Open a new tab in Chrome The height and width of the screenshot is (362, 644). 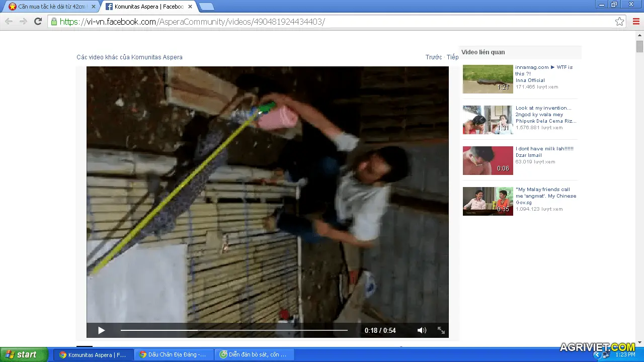coord(206,7)
